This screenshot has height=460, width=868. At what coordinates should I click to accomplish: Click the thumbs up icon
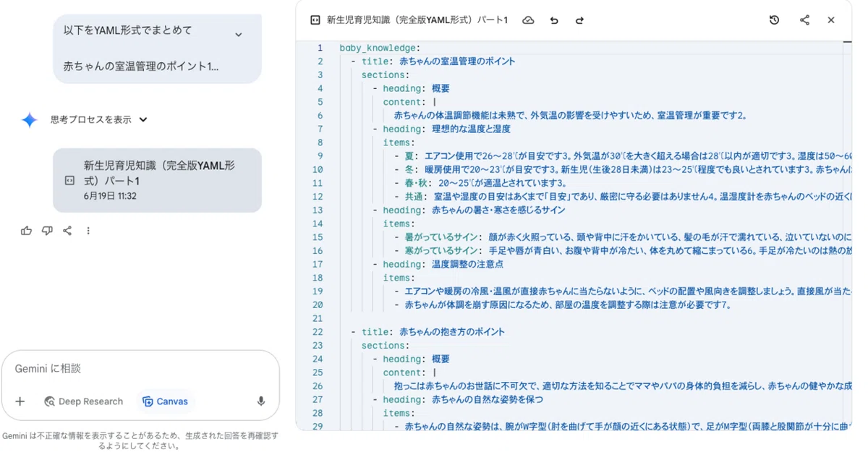click(27, 231)
